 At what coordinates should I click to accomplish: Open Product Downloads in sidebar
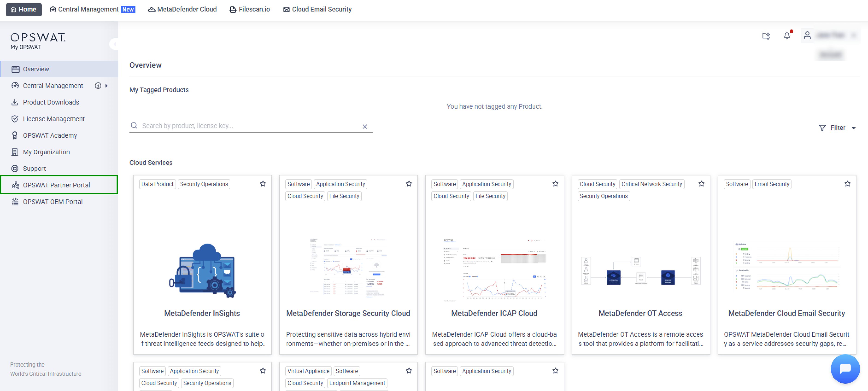(59, 102)
